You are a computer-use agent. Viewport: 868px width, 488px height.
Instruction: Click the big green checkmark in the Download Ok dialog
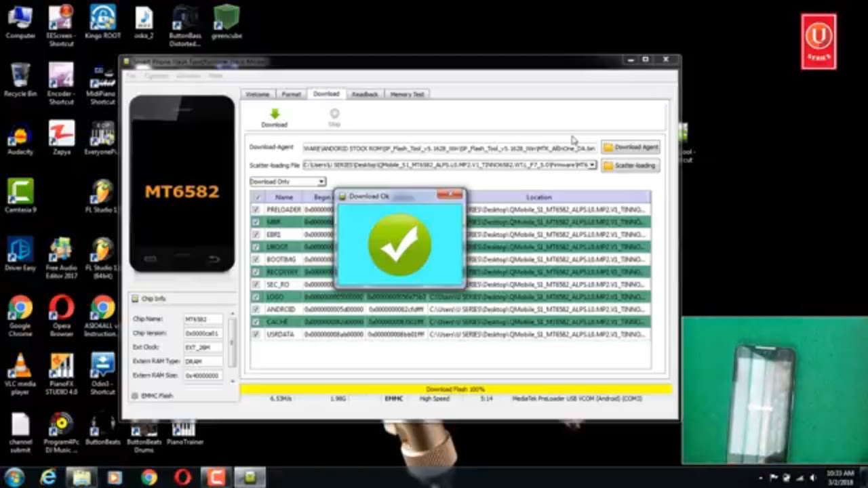coord(399,245)
